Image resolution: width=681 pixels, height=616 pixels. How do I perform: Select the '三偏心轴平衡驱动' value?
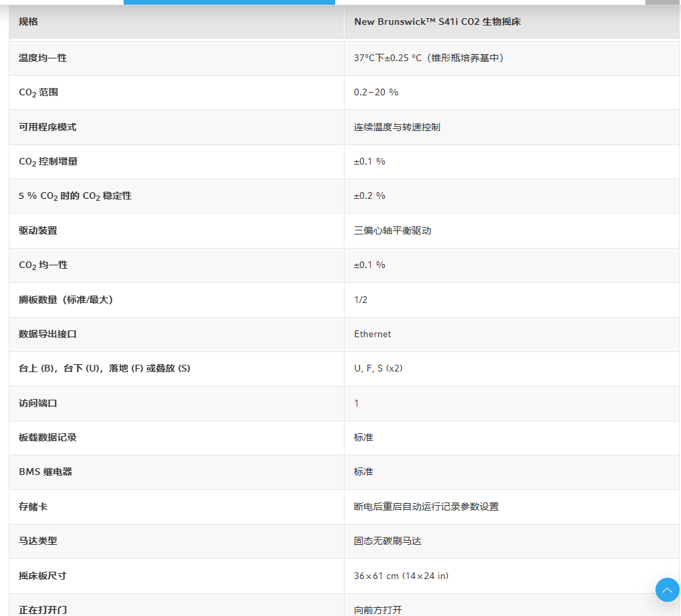[x=392, y=230]
